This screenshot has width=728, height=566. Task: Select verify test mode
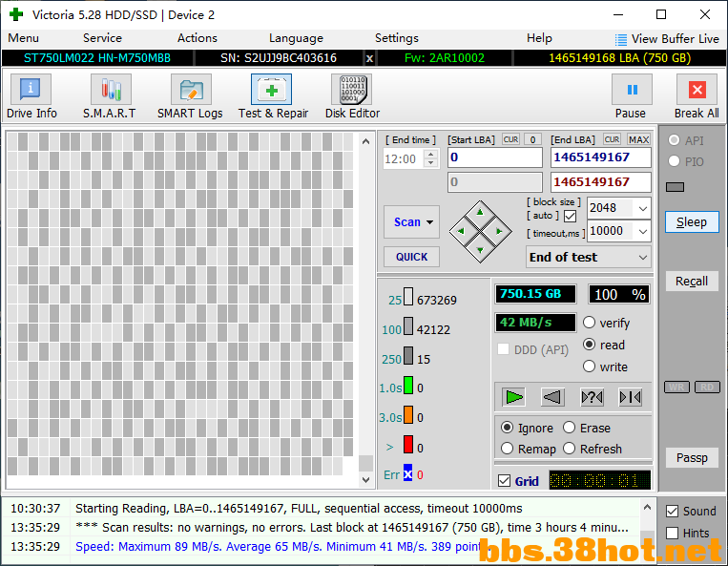589,323
